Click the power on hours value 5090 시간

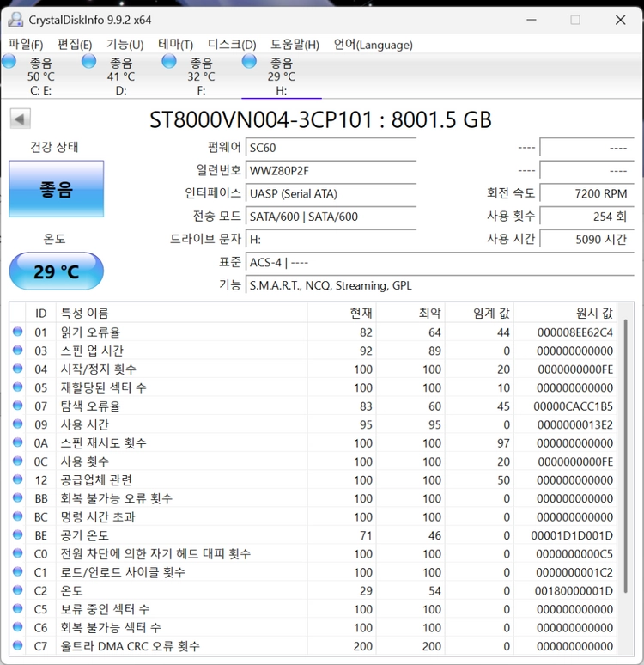click(x=586, y=240)
